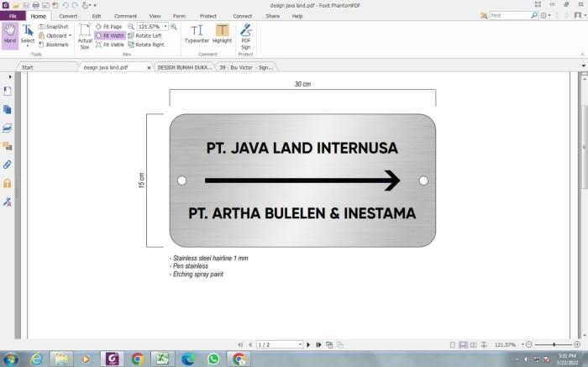Rotate the page left
Image resolution: width=588 pixels, height=367 pixels.
click(x=144, y=35)
